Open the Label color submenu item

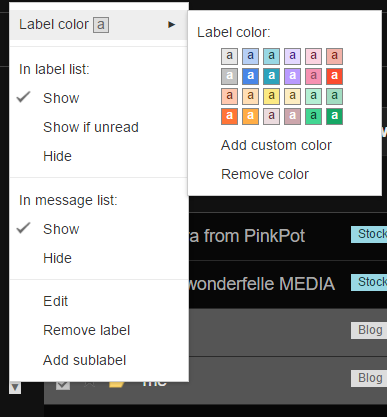click(x=99, y=25)
